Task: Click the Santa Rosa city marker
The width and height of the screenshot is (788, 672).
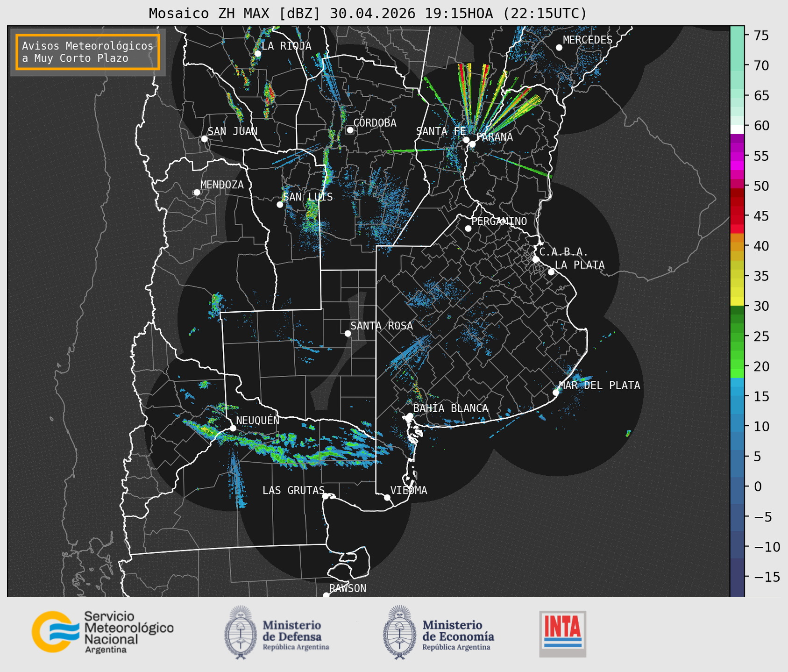Action: [348, 333]
